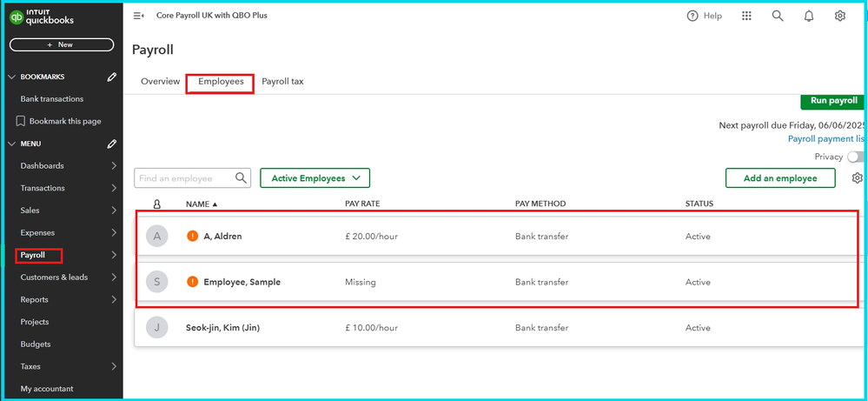This screenshot has width=868, height=401.
Task: Click the Missing pay rate value
Action: (361, 282)
